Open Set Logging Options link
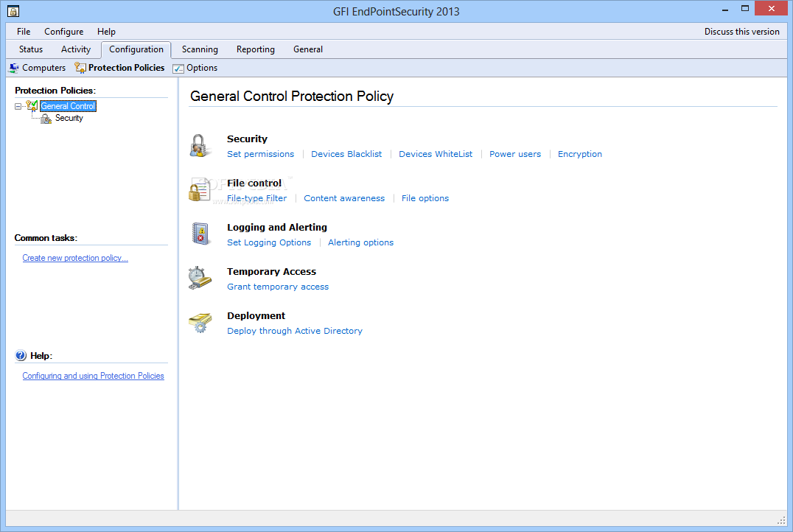 coord(269,242)
